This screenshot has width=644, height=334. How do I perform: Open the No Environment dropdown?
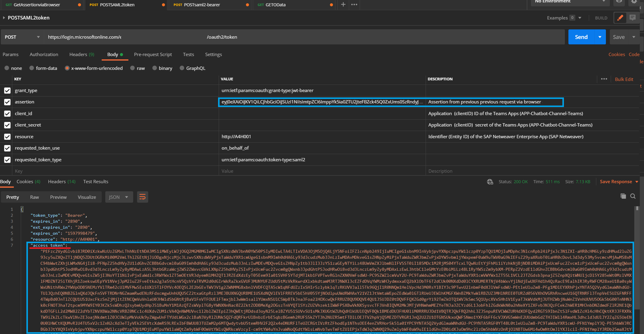click(x=570, y=1)
